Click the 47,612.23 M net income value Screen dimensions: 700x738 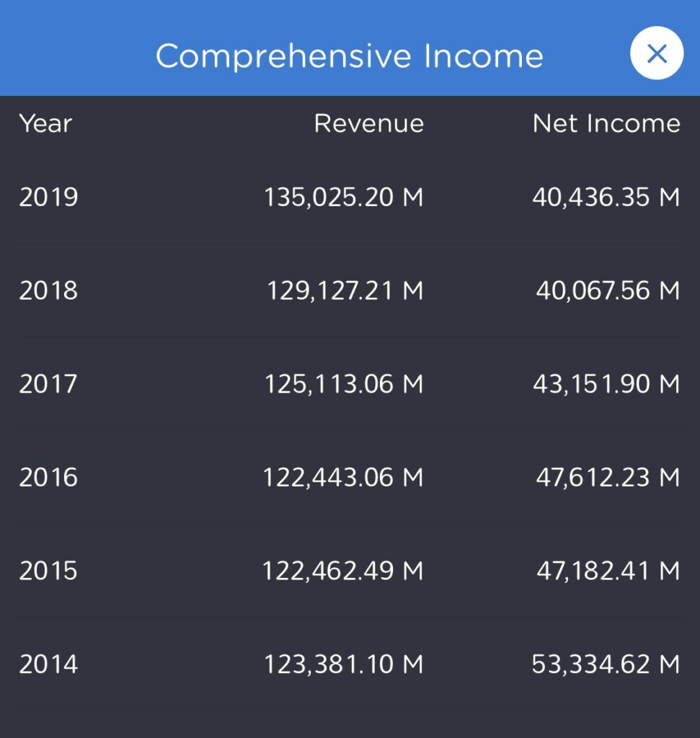607,477
